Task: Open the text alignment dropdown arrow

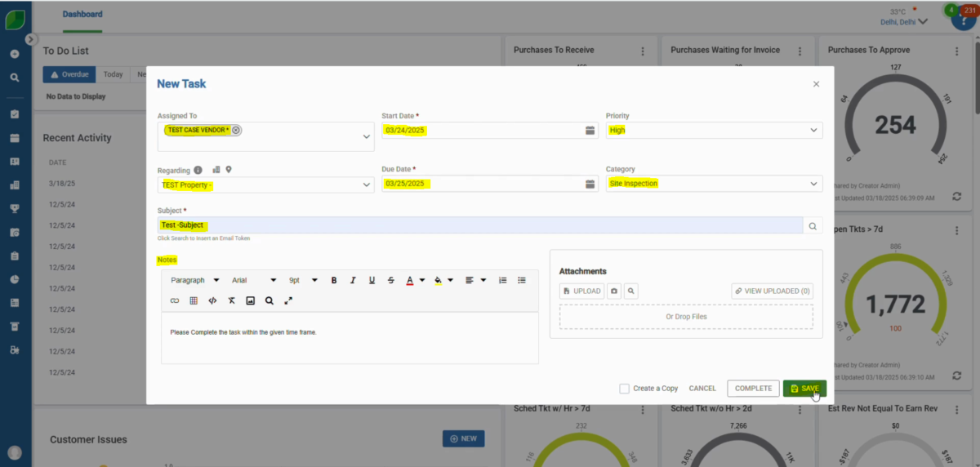Action: 483,280
